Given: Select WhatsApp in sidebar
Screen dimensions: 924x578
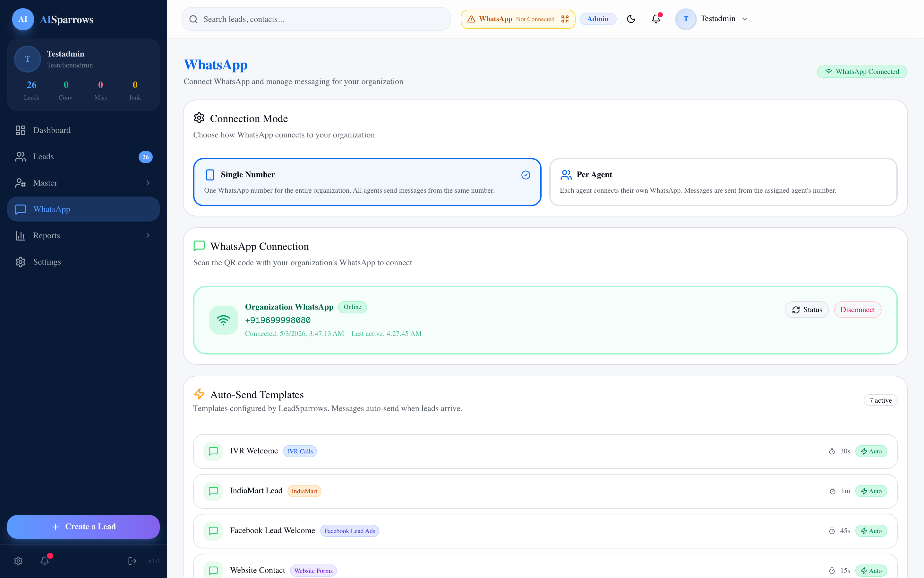Looking at the screenshot, I should point(83,209).
